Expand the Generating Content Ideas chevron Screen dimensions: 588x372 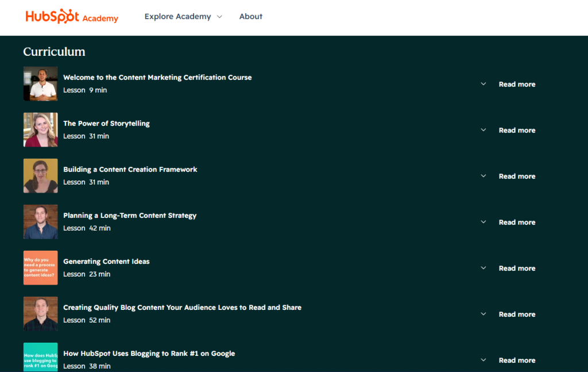click(x=483, y=268)
